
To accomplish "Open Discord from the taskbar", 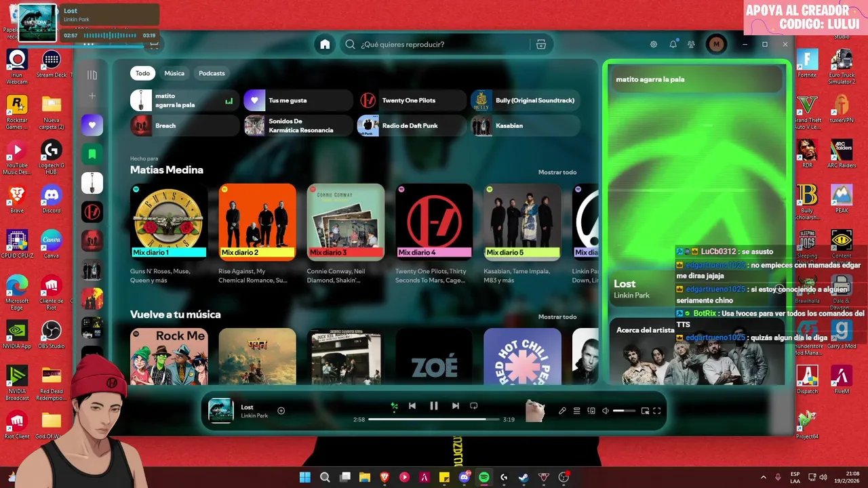I will [465, 477].
